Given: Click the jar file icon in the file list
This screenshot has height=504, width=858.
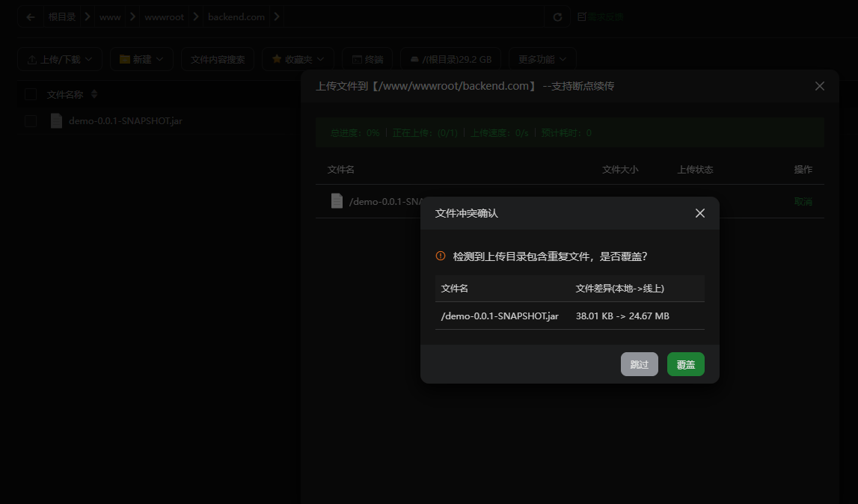Looking at the screenshot, I should (x=56, y=120).
